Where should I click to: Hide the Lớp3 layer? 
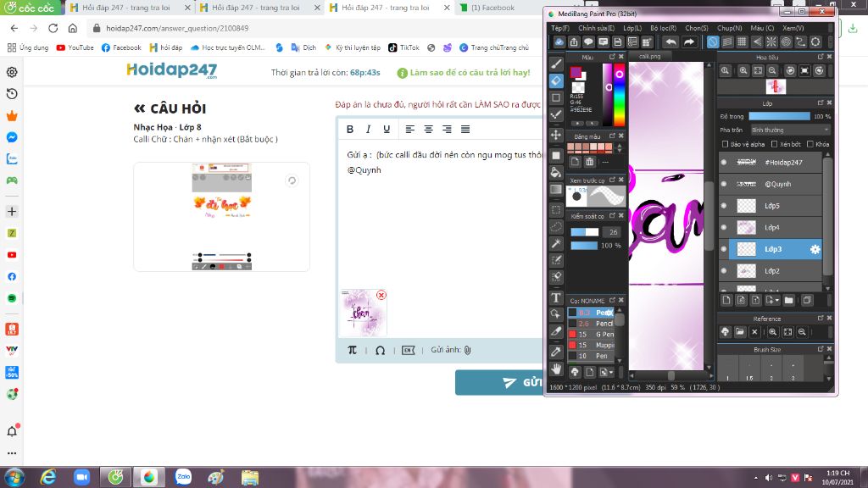(x=724, y=250)
